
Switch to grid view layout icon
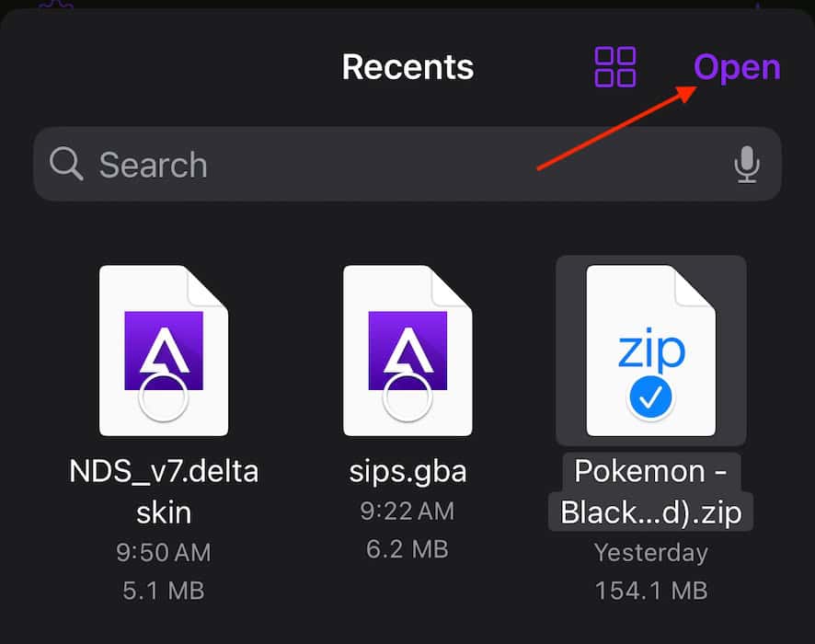click(615, 67)
